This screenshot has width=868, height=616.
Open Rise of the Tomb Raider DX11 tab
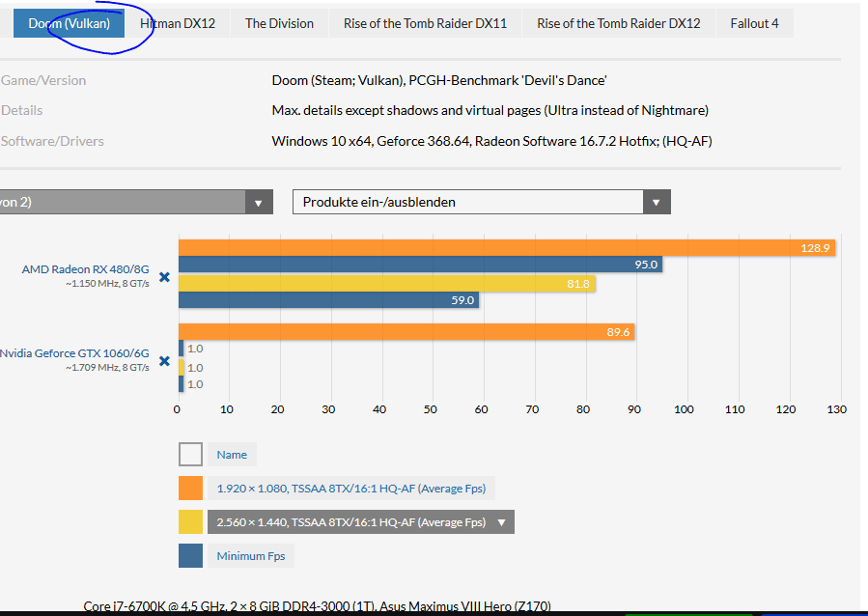tap(425, 23)
